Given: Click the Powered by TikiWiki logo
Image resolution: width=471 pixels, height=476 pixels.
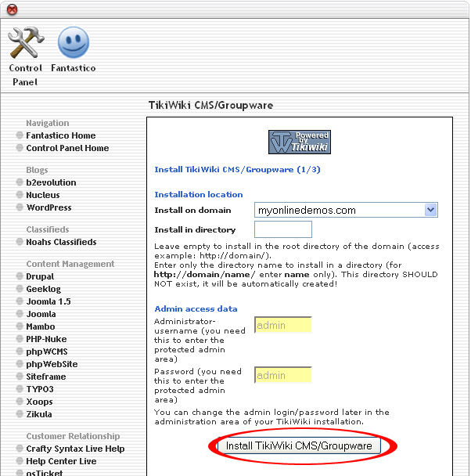Looking at the screenshot, I should click(300, 142).
